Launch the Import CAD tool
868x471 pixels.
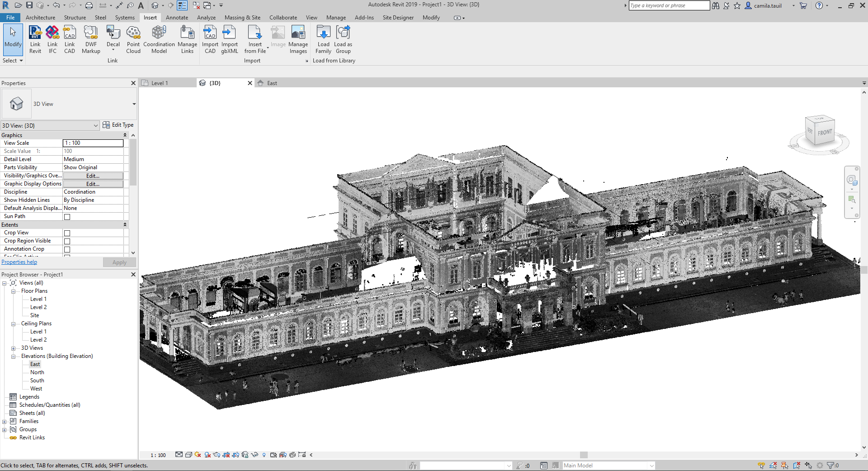coord(210,38)
